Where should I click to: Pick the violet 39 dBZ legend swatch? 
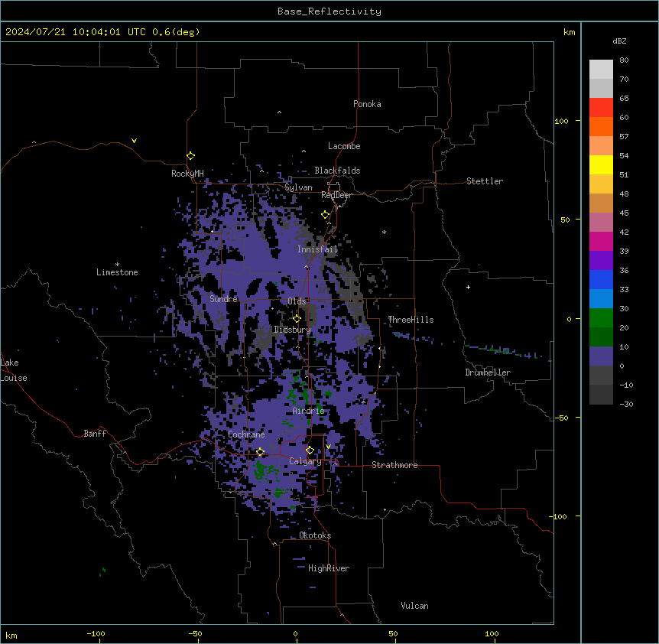tap(601, 260)
